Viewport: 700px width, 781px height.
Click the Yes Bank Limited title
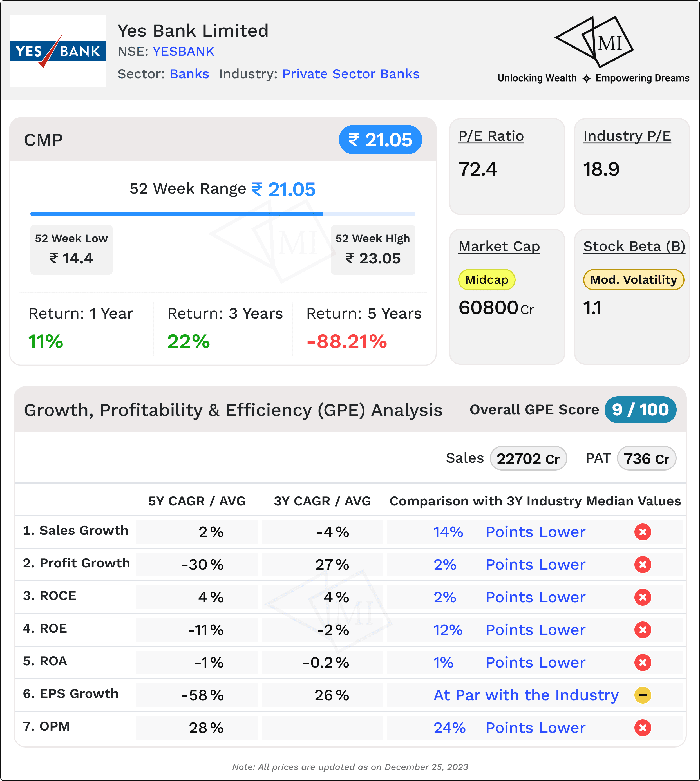[193, 31]
